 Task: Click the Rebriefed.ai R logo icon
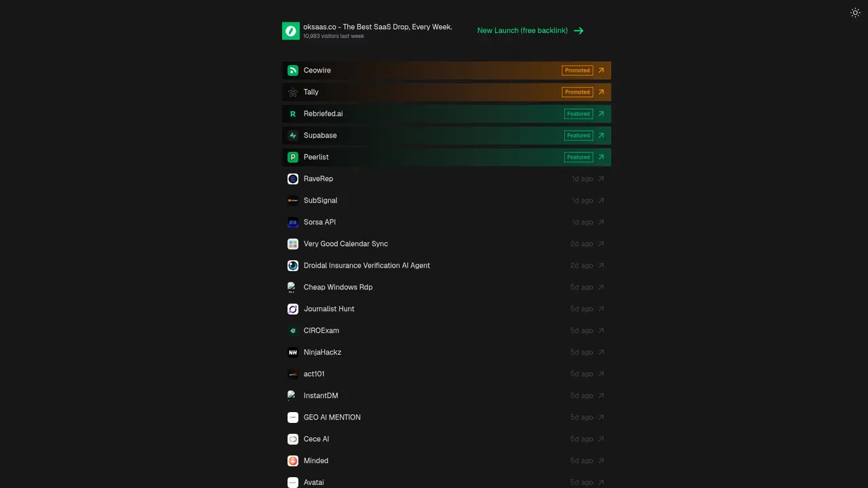coord(293,114)
